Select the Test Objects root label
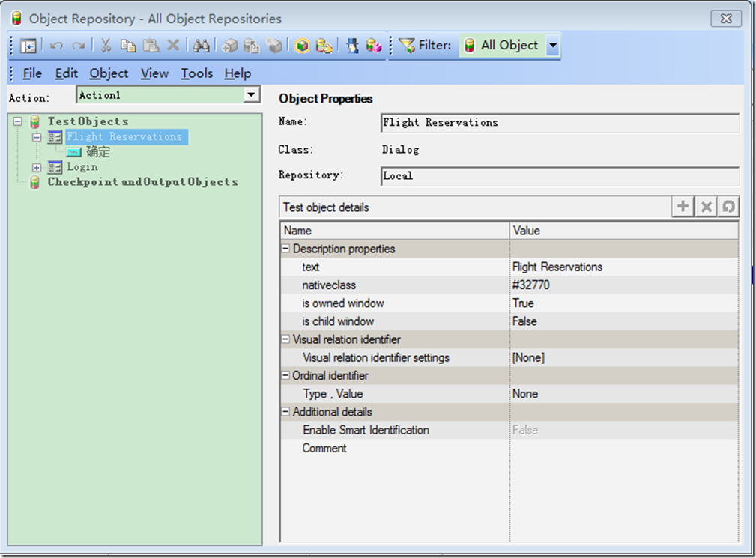Viewport: 756px width, 558px height. point(88,121)
